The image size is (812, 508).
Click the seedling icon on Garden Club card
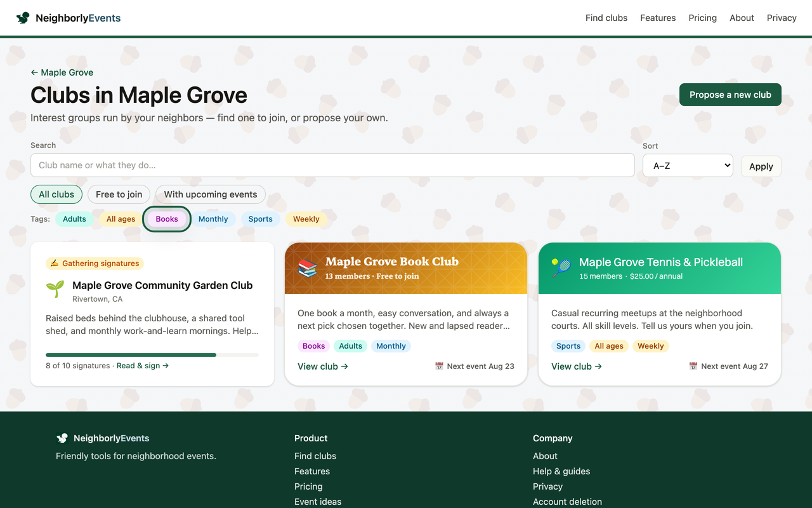pos(55,290)
